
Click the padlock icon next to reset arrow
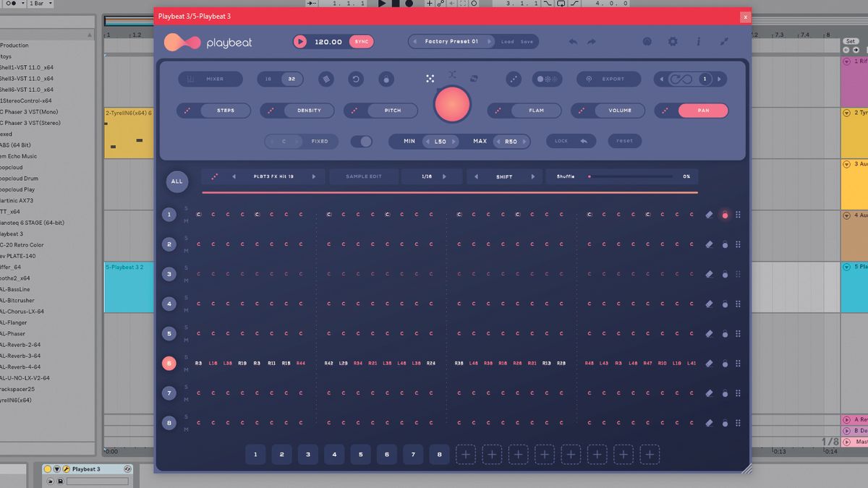coord(386,80)
